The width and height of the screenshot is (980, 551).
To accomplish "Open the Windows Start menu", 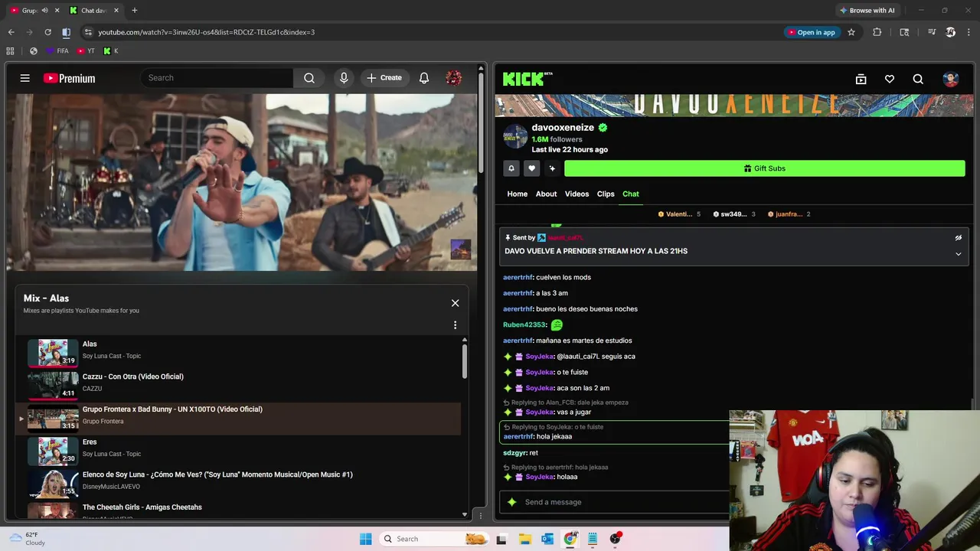I will 365,539.
